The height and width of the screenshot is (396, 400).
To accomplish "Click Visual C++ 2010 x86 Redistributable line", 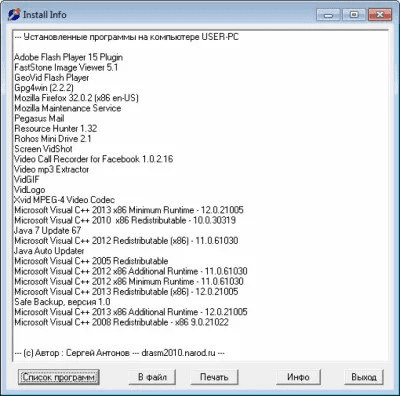I will (125, 220).
